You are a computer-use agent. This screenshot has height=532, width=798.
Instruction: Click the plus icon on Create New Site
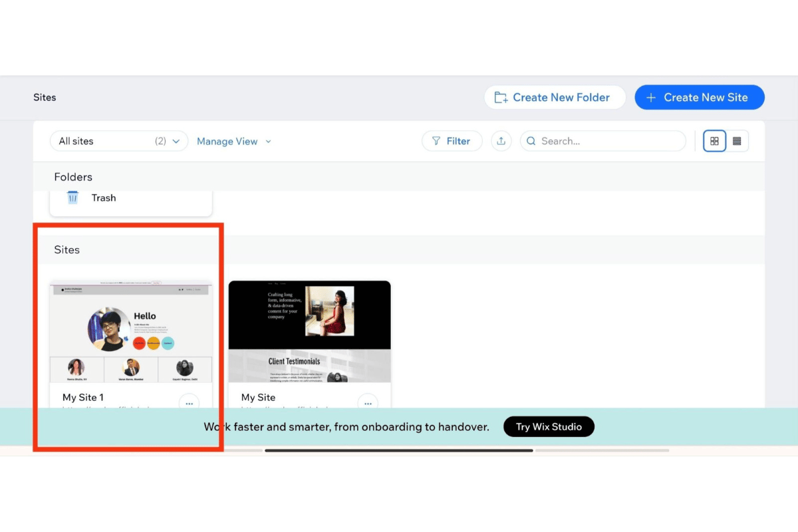point(651,97)
